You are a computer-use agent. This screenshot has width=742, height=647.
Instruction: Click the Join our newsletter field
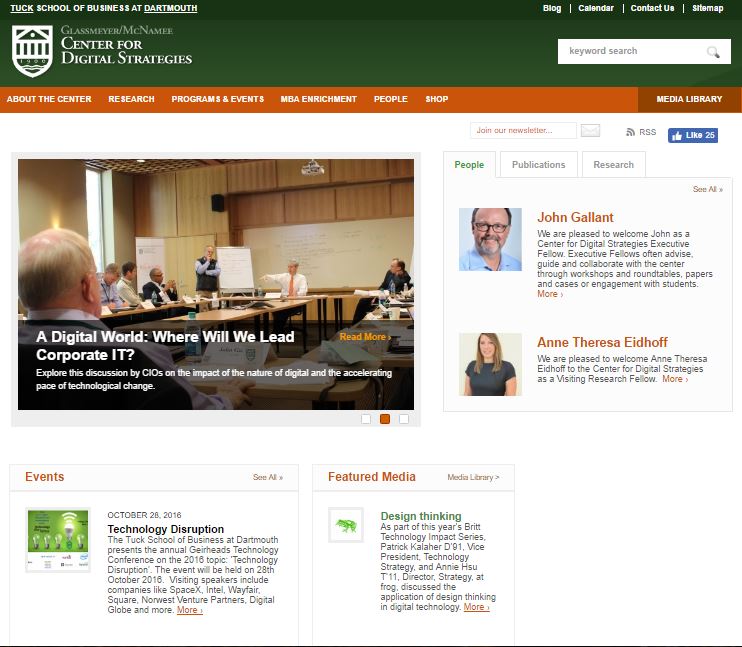pos(523,130)
